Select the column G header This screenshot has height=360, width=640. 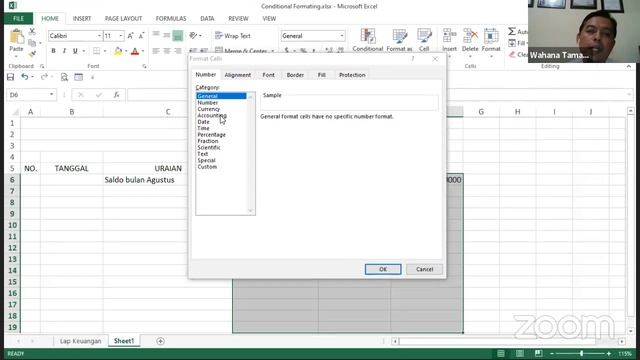click(481, 111)
